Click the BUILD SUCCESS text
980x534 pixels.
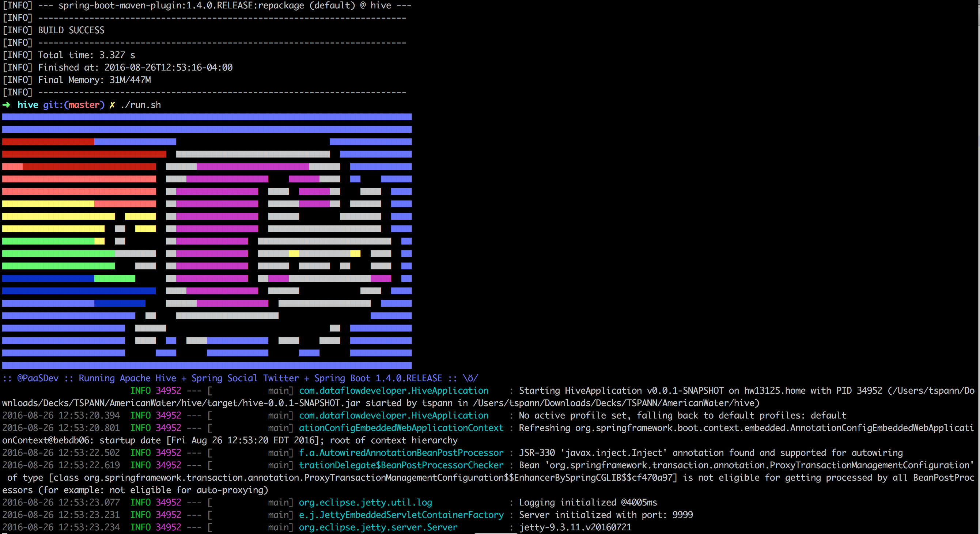click(71, 30)
